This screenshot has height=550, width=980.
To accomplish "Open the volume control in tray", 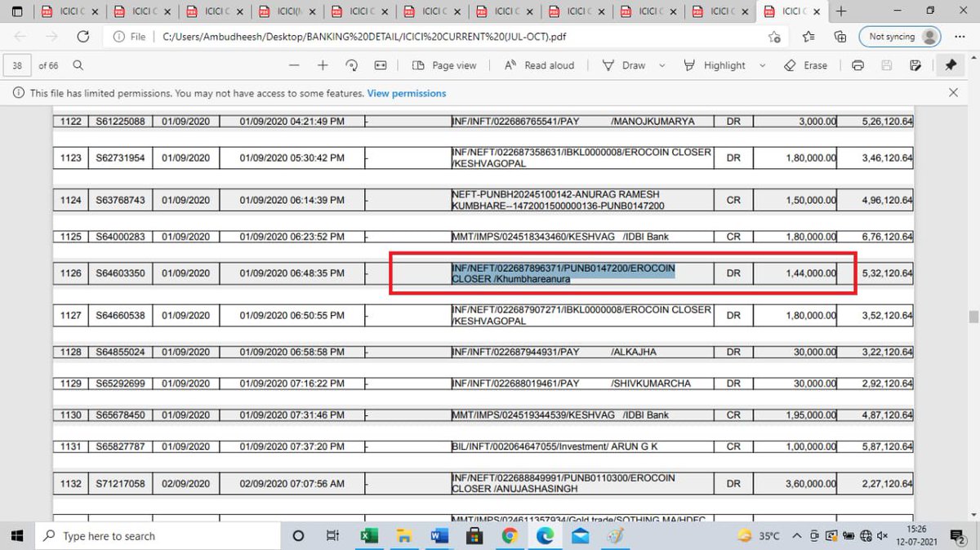I will click(x=882, y=536).
